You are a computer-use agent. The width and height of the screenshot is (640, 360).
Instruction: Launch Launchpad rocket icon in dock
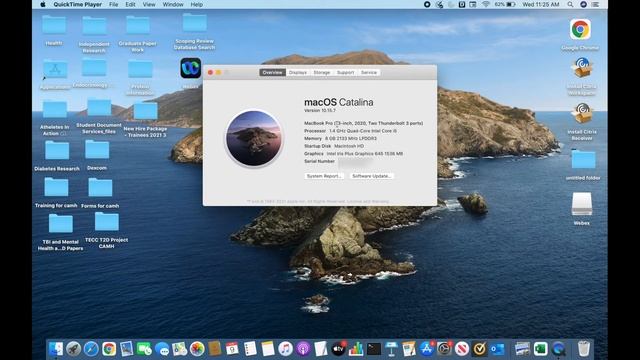point(73,349)
